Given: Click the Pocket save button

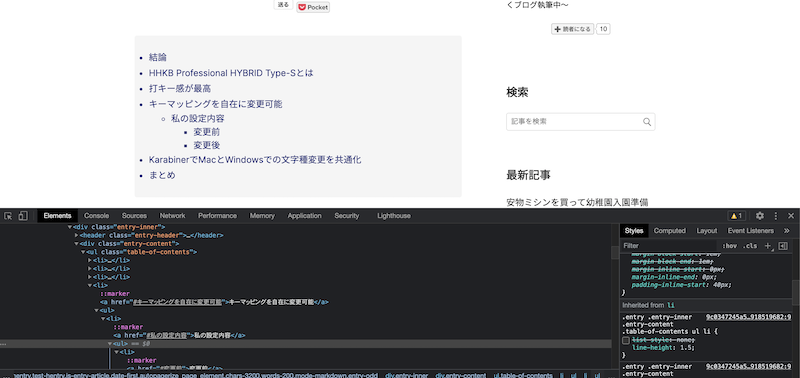Looking at the screenshot, I should 313,7.
